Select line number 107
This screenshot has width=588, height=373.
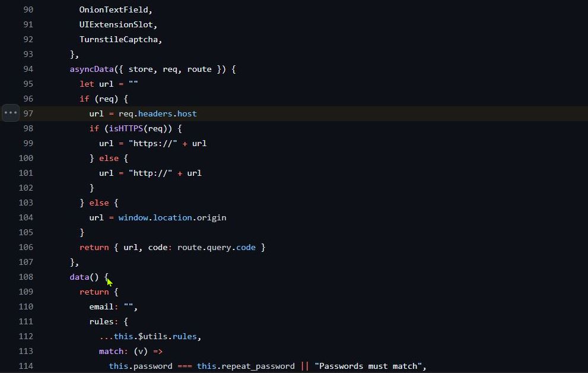pyautogui.click(x=26, y=262)
